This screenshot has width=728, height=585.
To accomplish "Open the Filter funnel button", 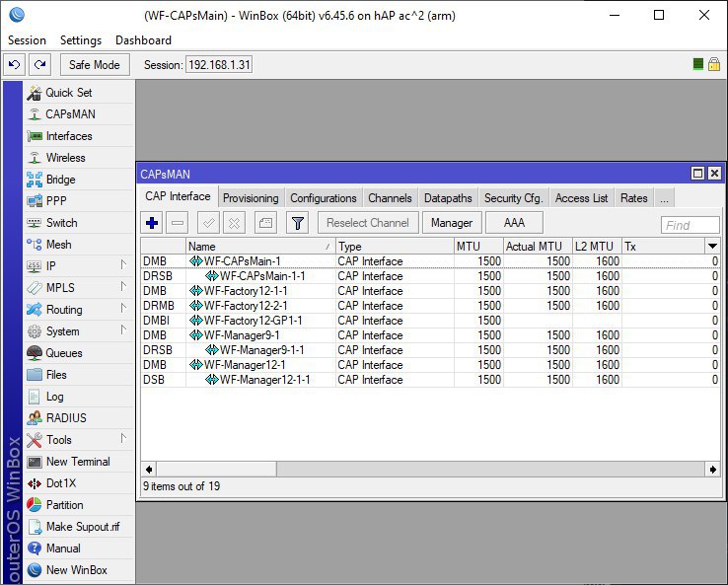I will pos(298,223).
